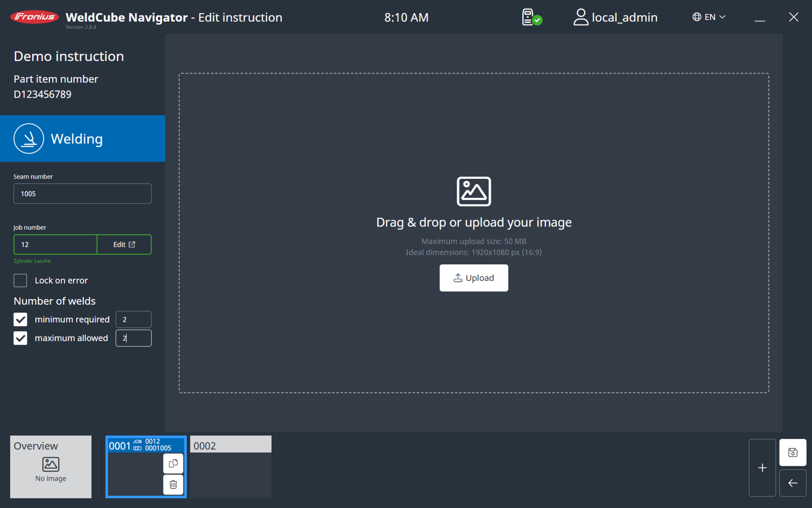Click the minimum required value field

pyautogui.click(x=133, y=319)
